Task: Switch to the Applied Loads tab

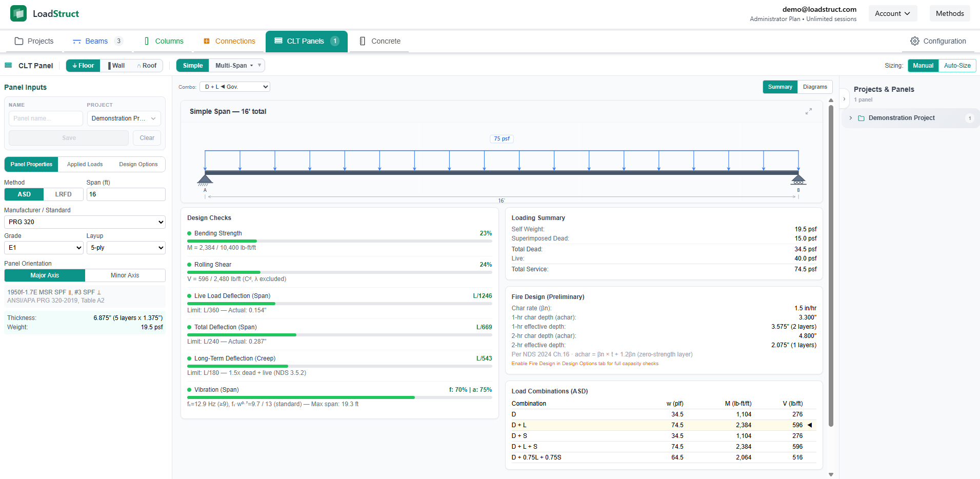Action: point(85,164)
